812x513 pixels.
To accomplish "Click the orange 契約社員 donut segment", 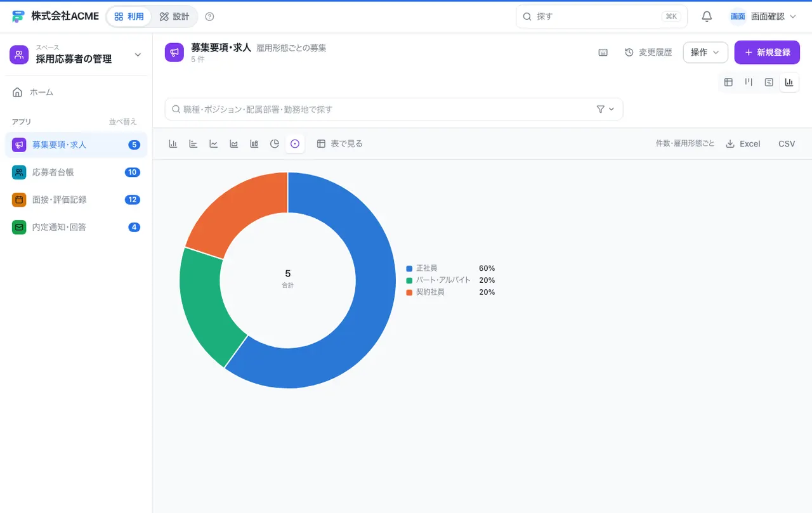I will pyautogui.click(x=236, y=210).
